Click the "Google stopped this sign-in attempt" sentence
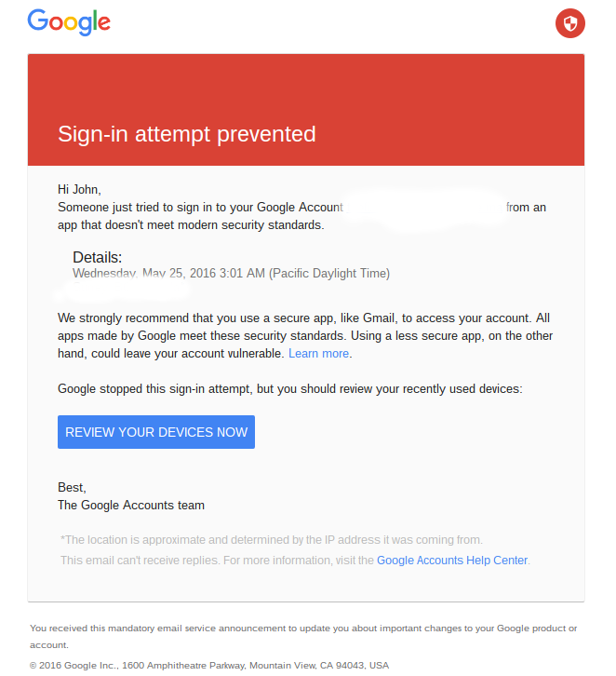Screen dimensions: 616x676 point(289,389)
